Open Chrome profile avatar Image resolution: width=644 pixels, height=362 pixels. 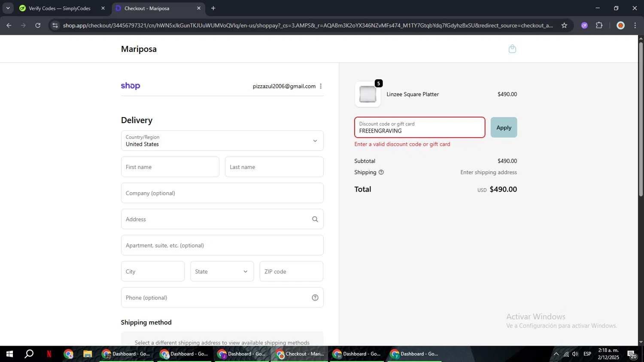pos(620,25)
